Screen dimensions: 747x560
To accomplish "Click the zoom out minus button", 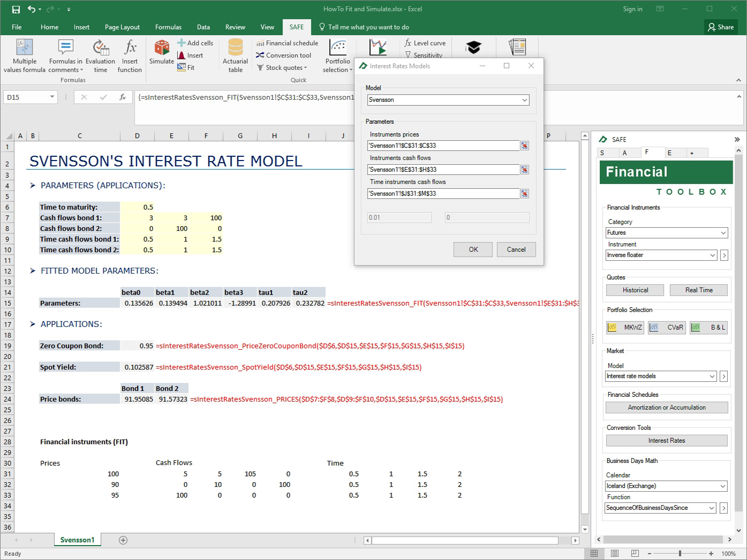I will coord(649,554).
